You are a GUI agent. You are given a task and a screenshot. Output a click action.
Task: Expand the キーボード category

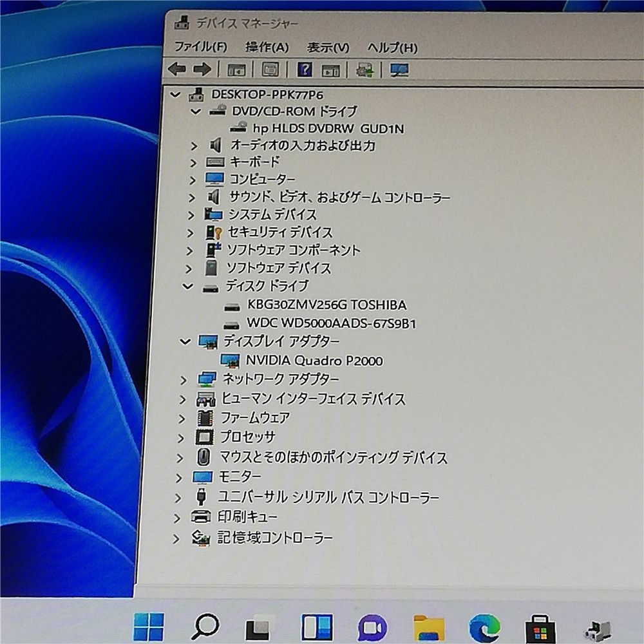(193, 163)
